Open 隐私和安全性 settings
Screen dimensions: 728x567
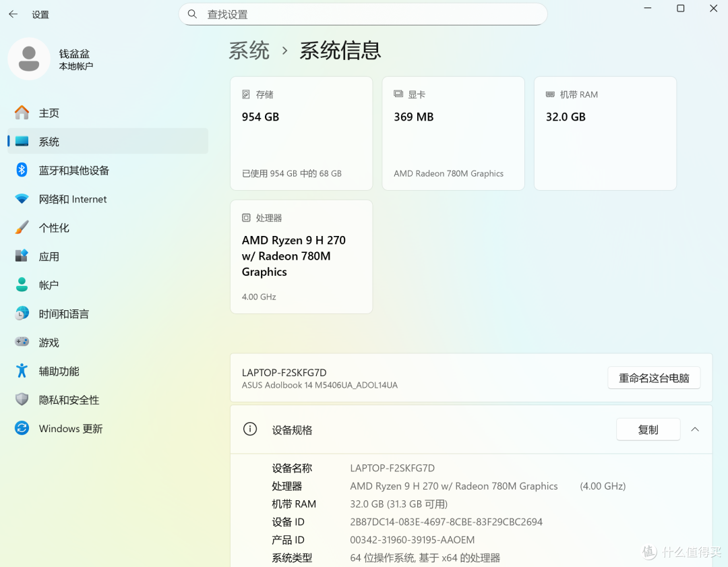click(108, 400)
